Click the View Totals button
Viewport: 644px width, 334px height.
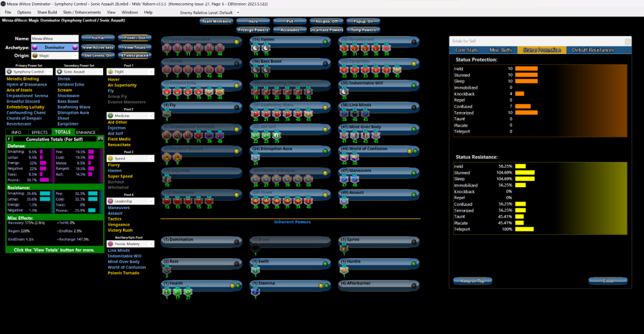click(135, 48)
